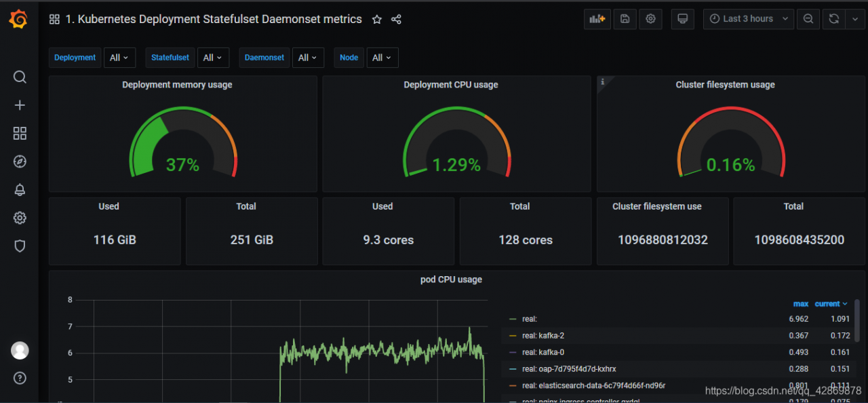Screen dimensions: 868x403
Task: Open pod CPU usage panel title
Action: [451, 280]
